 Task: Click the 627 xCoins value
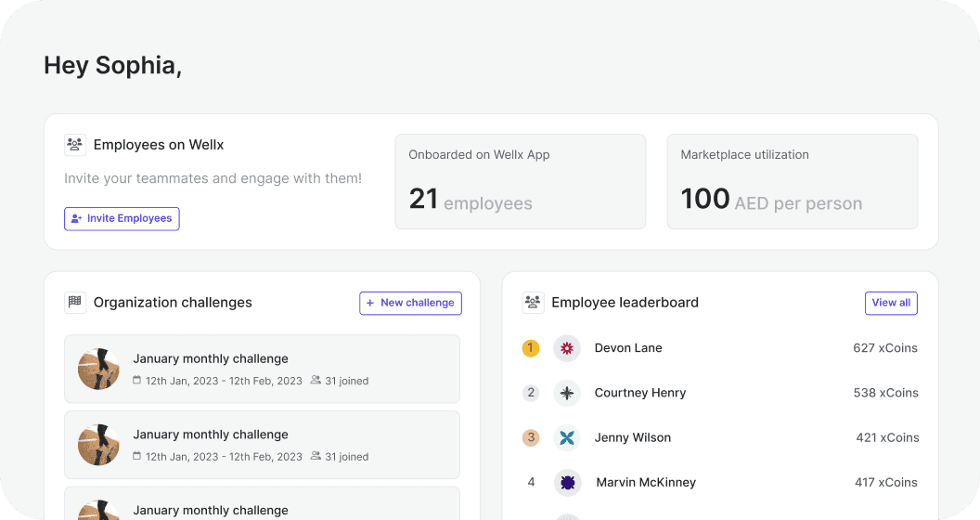(885, 348)
